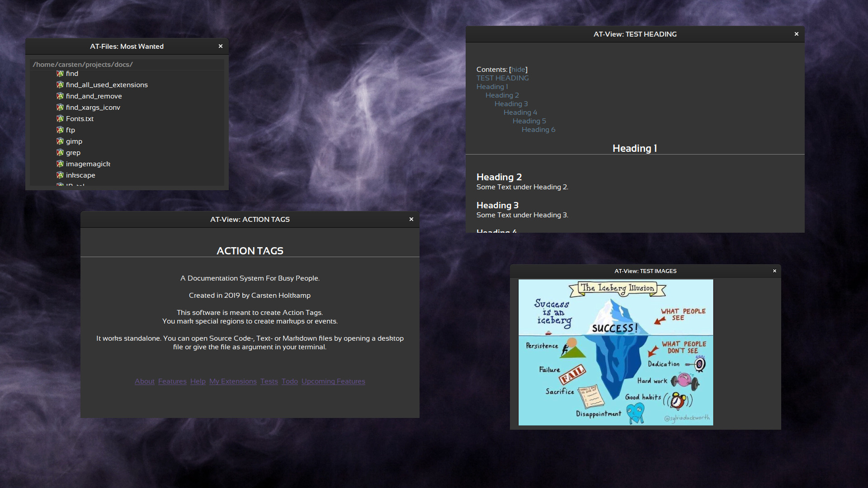This screenshot has height=488, width=868.
Task: Jump to Heading 5 in contents
Action: [x=529, y=121]
